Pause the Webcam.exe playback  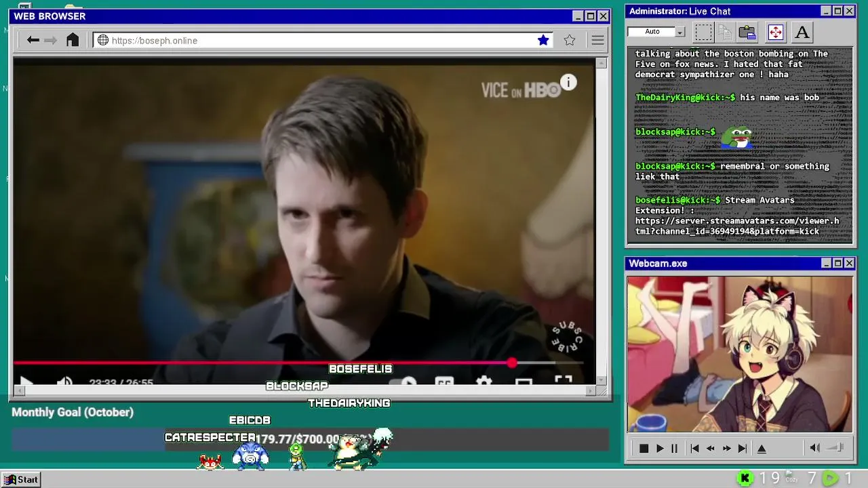[x=674, y=448]
